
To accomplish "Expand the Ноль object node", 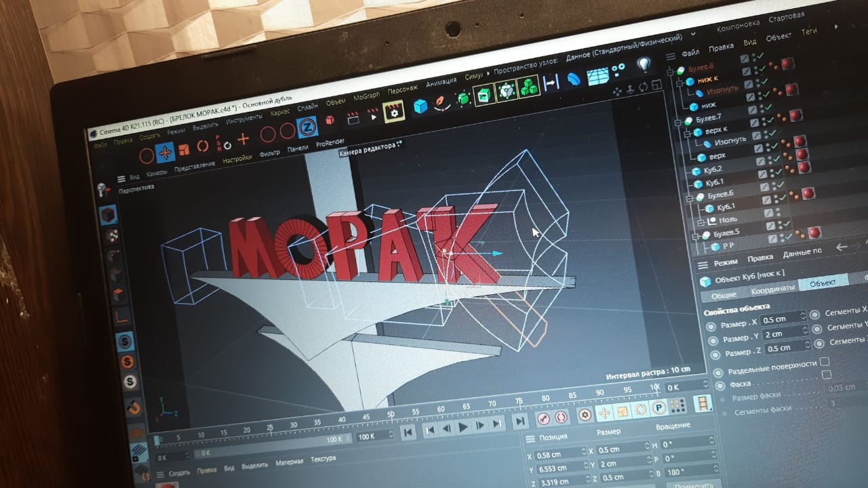I will tap(701, 222).
